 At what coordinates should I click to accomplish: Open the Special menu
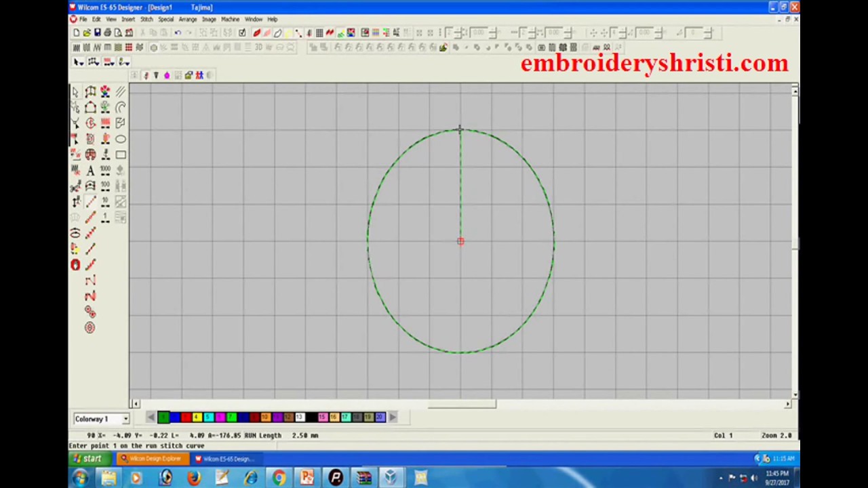click(165, 19)
